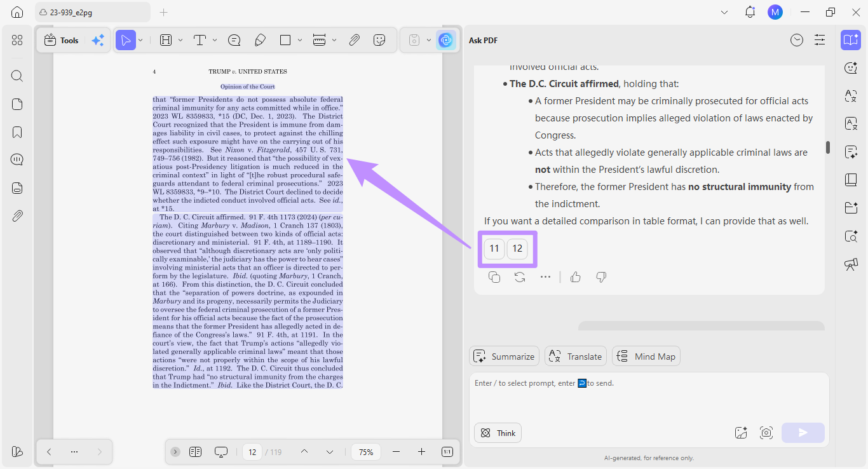Send the prompt with arrow button
This screenshot has width=868, height=469.
[x=803, y=433]
